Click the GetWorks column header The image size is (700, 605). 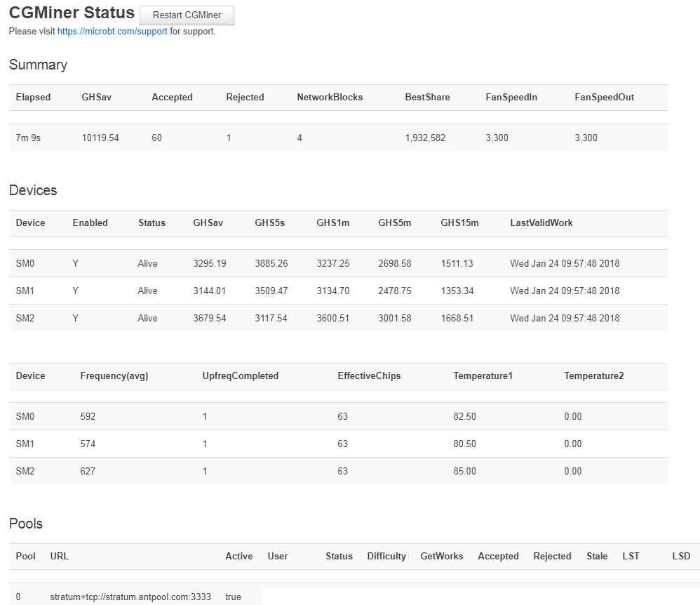coord(441,557)
